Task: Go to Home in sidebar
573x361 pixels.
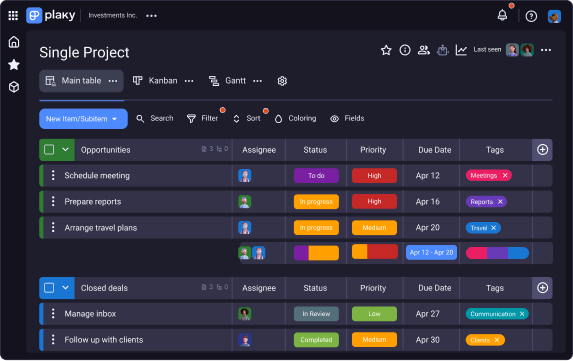Action: tap(14, 42)
